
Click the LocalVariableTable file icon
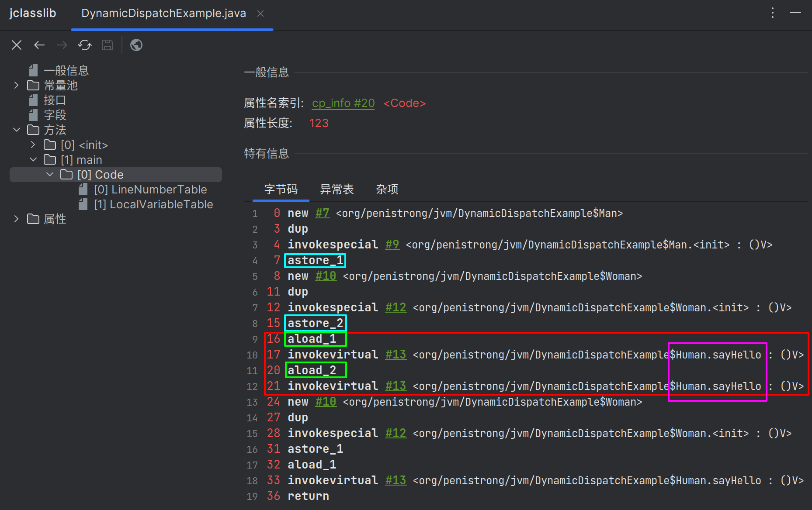click(83, 204)
